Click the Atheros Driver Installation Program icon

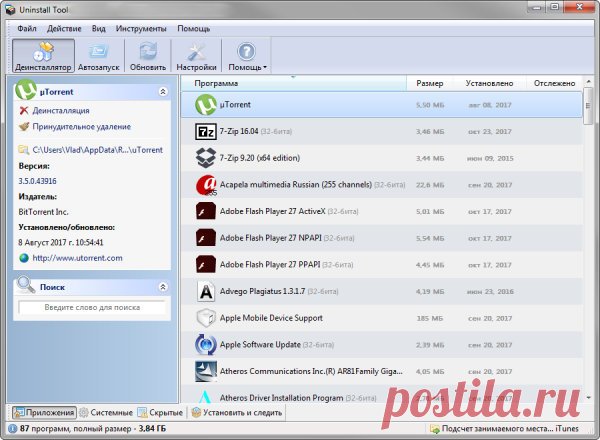click(205, 397)
